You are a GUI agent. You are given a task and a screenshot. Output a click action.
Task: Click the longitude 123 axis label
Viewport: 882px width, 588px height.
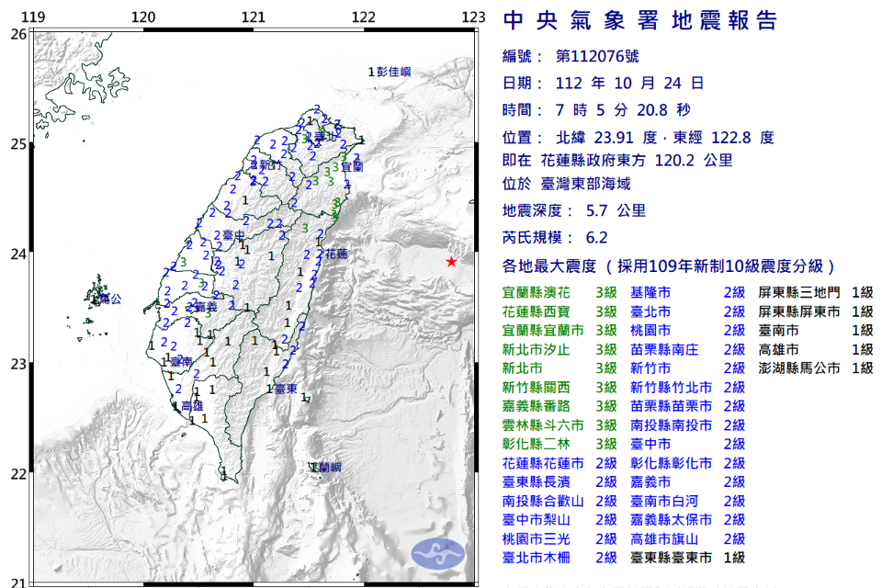click(x=474, y=17)
